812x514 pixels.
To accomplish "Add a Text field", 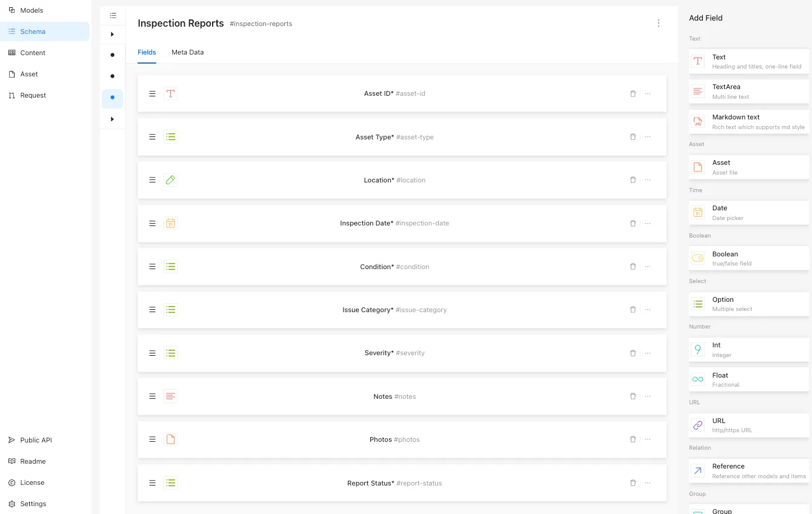I will 749,61.
